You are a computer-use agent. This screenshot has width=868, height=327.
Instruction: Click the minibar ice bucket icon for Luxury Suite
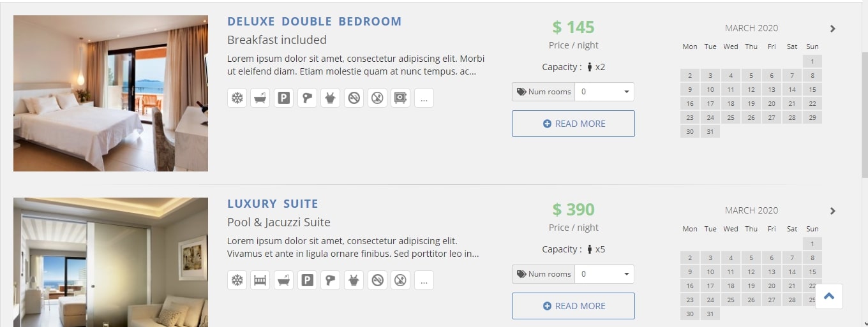pos(354,280)
